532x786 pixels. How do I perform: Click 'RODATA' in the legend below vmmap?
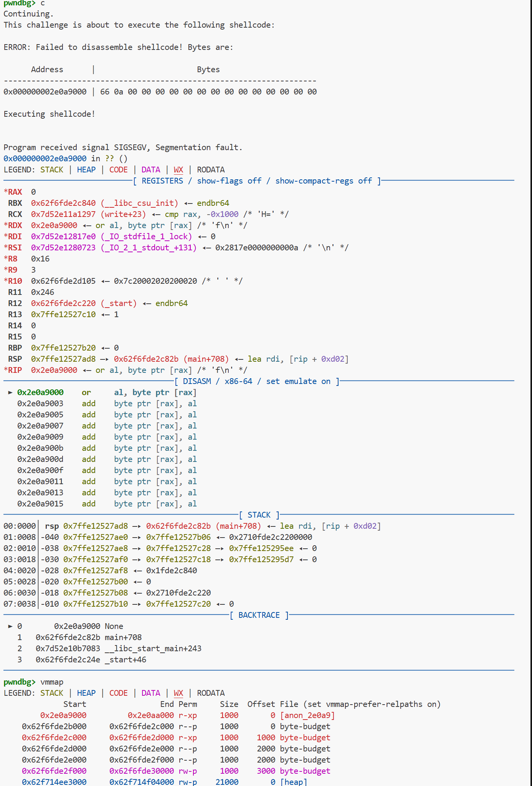pyautogui.click(x=211, y=693)
